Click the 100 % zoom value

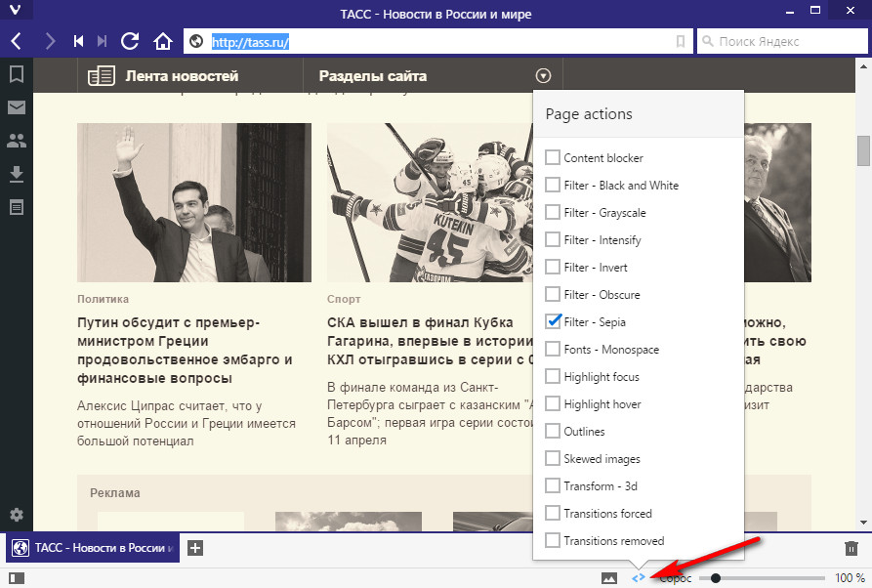click(850, 578)
